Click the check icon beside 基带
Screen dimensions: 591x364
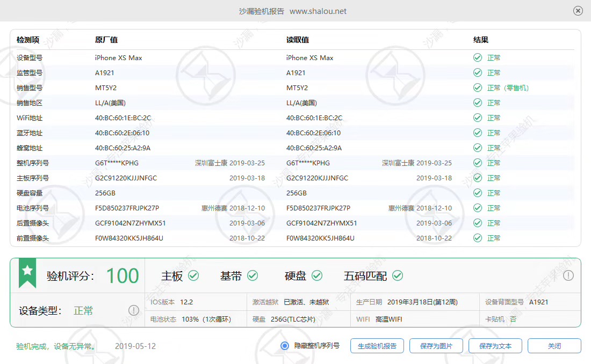[x=253, y=276]
